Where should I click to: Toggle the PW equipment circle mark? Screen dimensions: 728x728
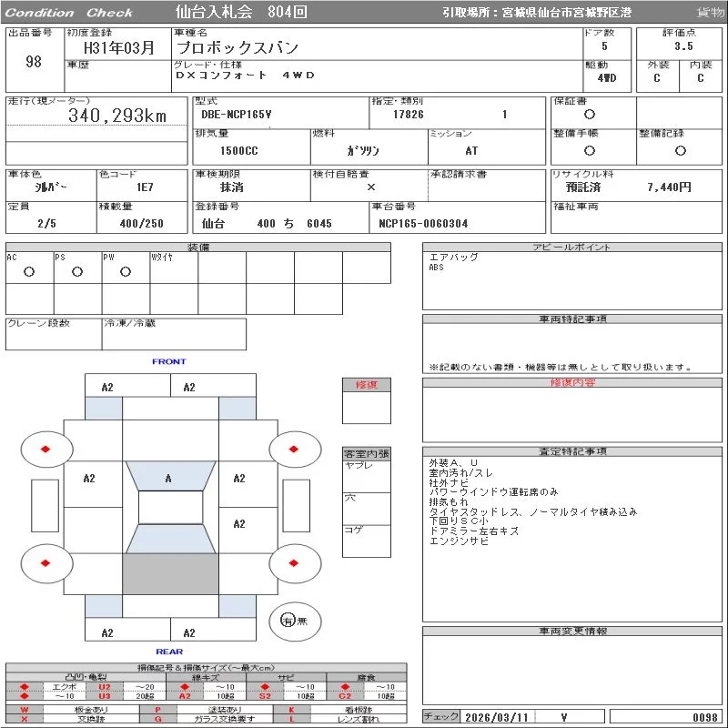[x=126, y=271]
